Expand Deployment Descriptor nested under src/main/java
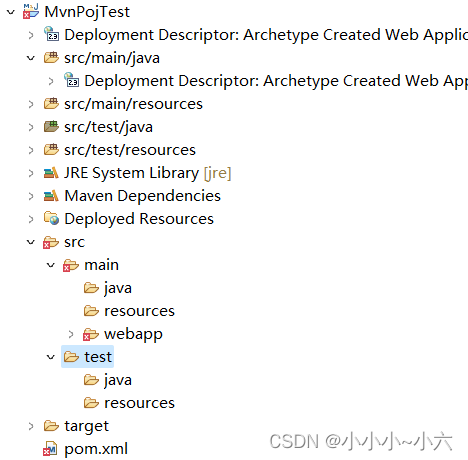 click(x=51, y=81)
